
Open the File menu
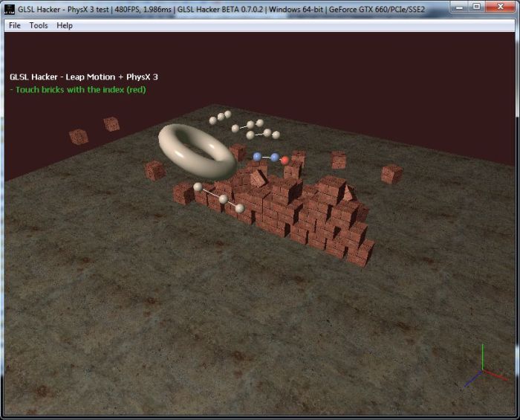tap(15, 25)
